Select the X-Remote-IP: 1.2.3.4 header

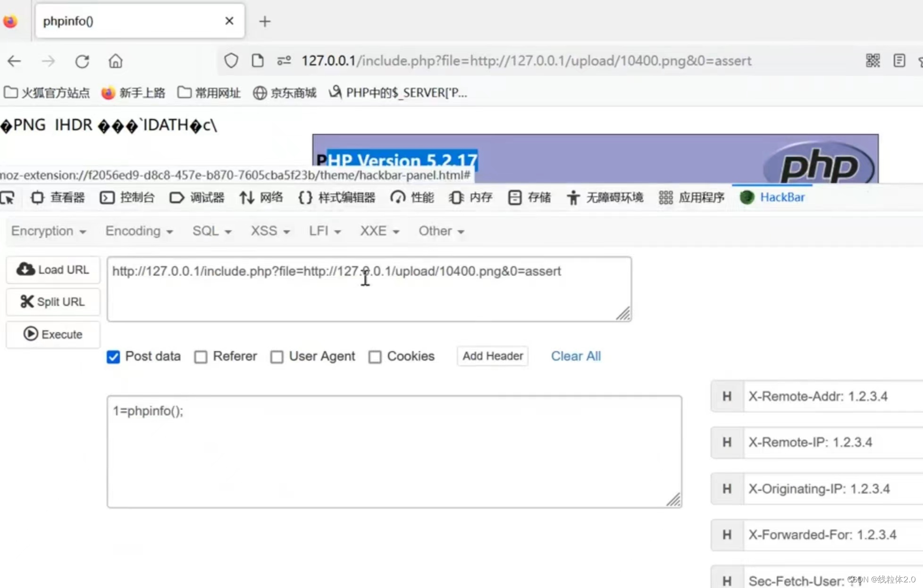click(833, 443)
